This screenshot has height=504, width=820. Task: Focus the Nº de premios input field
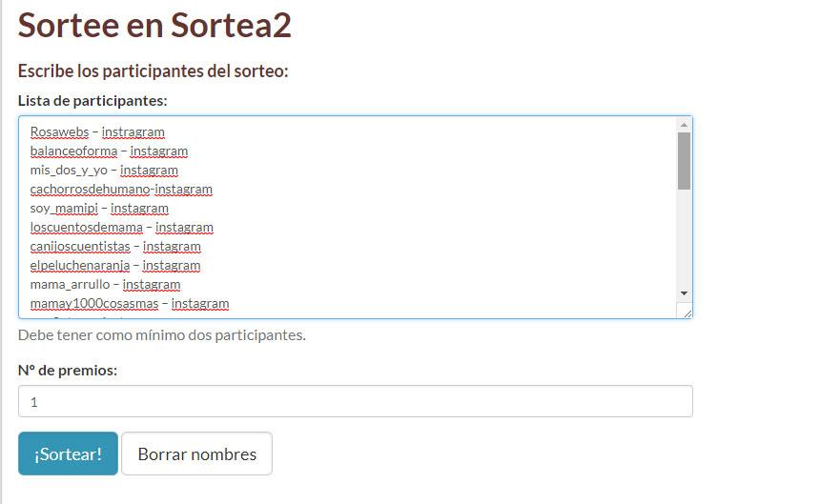click(x=355, y=401)
